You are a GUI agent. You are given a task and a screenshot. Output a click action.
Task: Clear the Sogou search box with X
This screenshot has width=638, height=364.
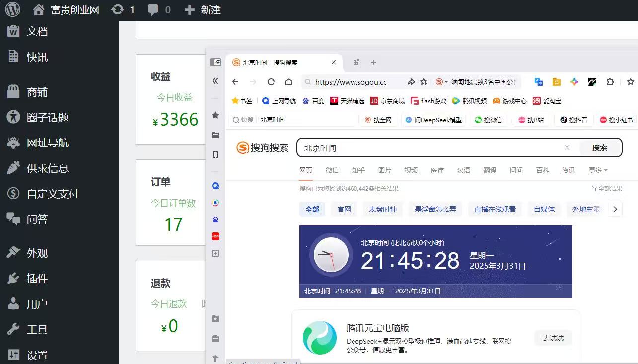pos(567,147)
